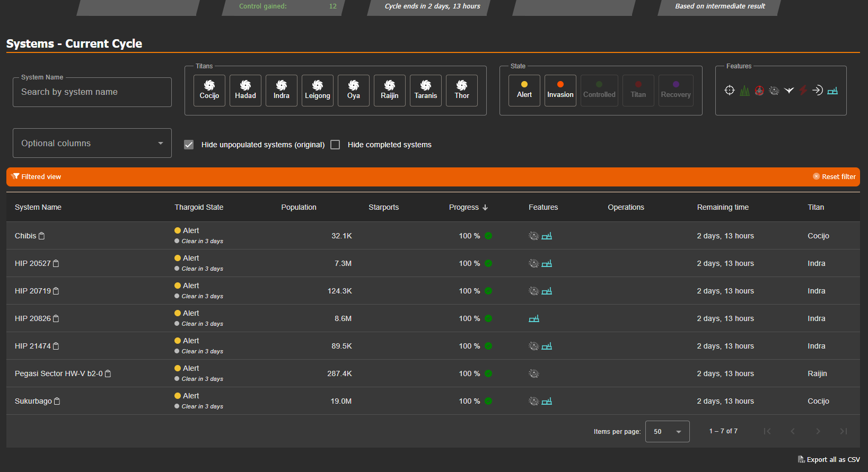Enable the Titan state filter

(x=638, y=91)
